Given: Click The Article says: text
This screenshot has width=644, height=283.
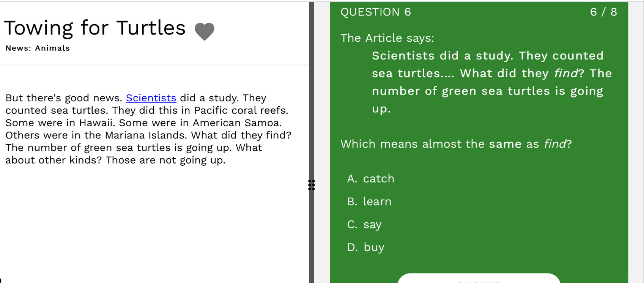Looking at the screenshot, I should point(387,38).
